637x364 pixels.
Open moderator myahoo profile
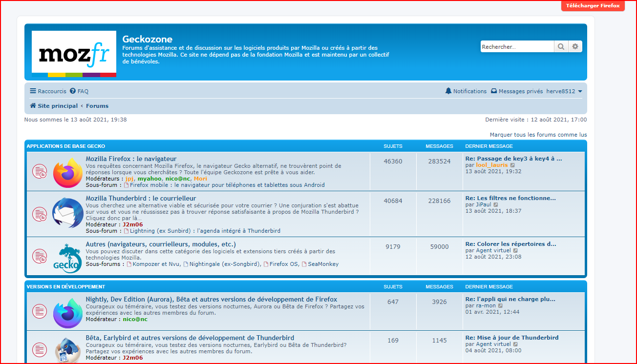point(149,179)
